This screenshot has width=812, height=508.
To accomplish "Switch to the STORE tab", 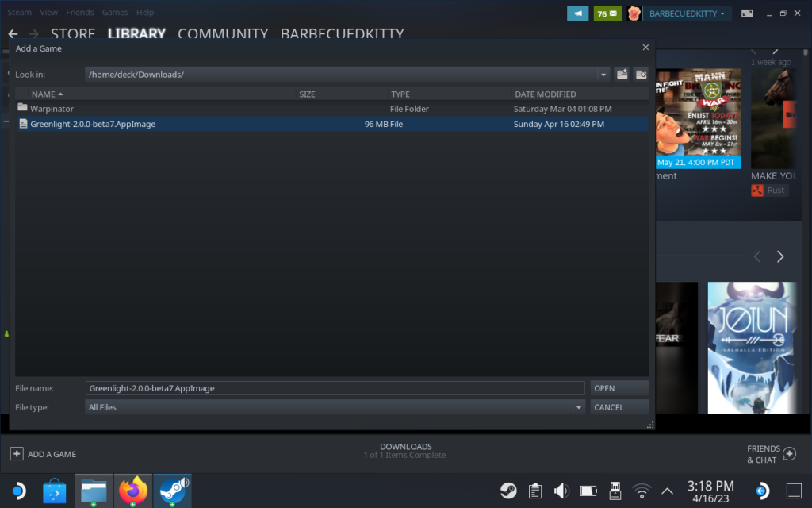I will click(x=73, y=33).
